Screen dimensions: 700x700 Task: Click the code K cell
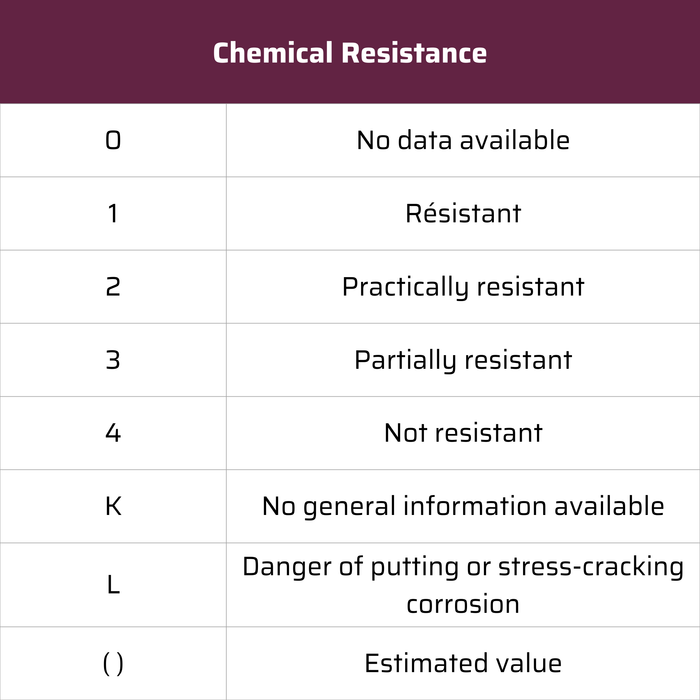pyautogui.click(x=113, y=506)
